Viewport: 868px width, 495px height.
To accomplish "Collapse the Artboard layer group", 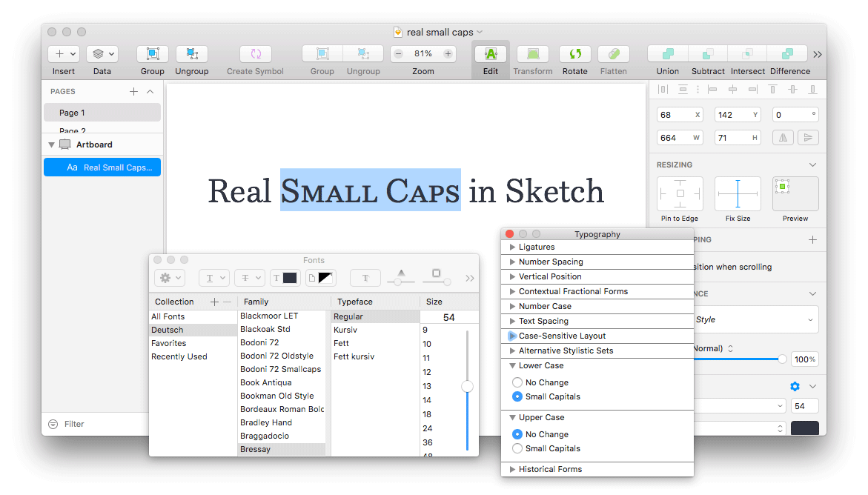I will (51, 144).
